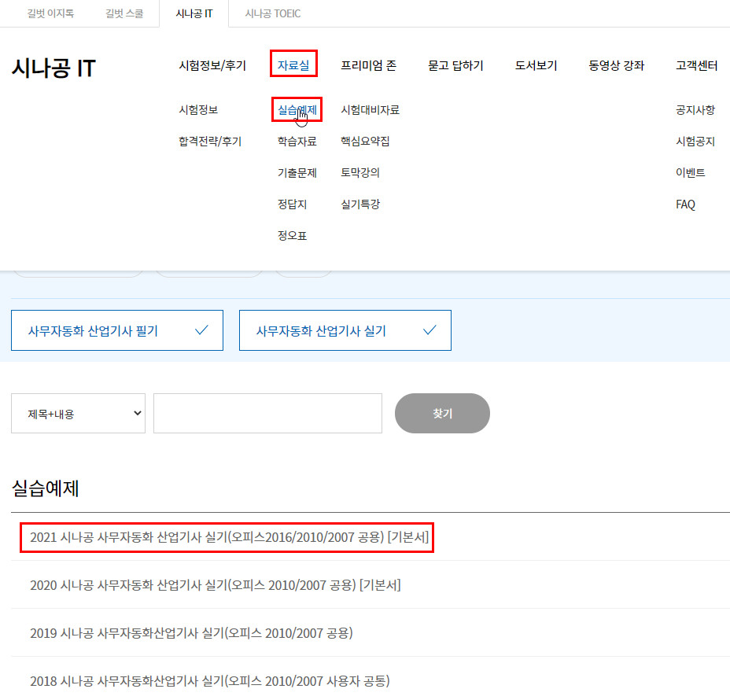Open 실기특강 submenu item
Screen dimensions: 730x700
click(360, 204)
